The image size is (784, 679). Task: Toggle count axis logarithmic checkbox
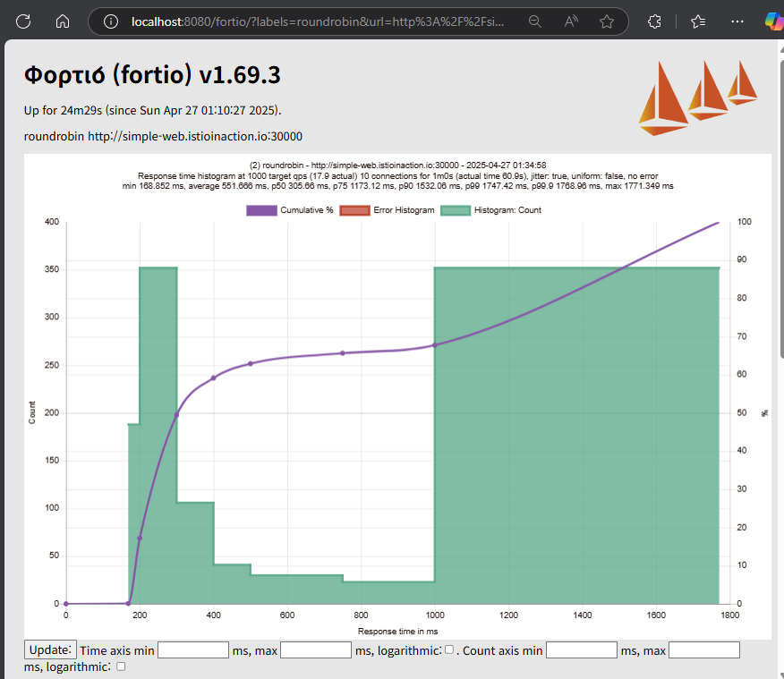point(121,666)
